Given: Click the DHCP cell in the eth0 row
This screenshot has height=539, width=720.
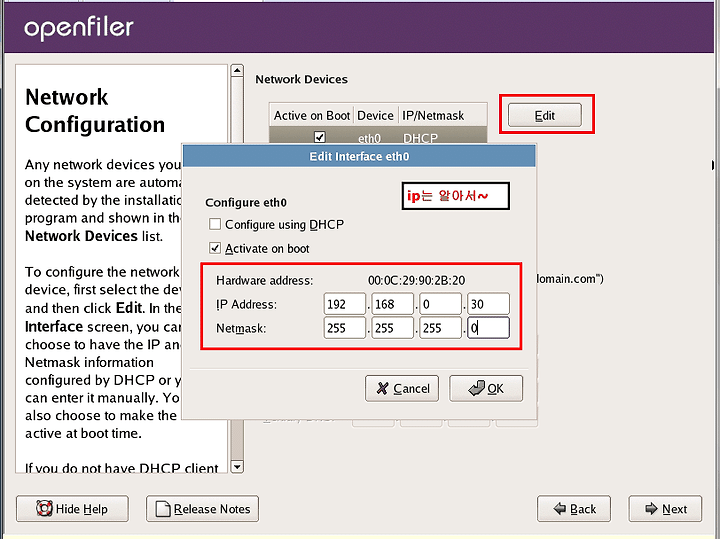Looking at the screenshot, I should (x=420, y=138).
